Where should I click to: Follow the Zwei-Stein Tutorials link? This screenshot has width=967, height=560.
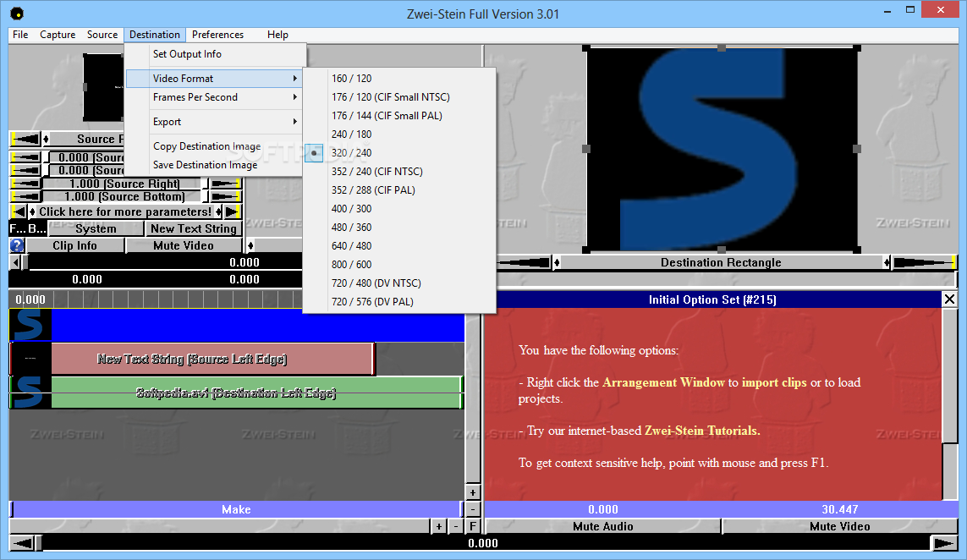pyautogui.click(x=702, y=431)
